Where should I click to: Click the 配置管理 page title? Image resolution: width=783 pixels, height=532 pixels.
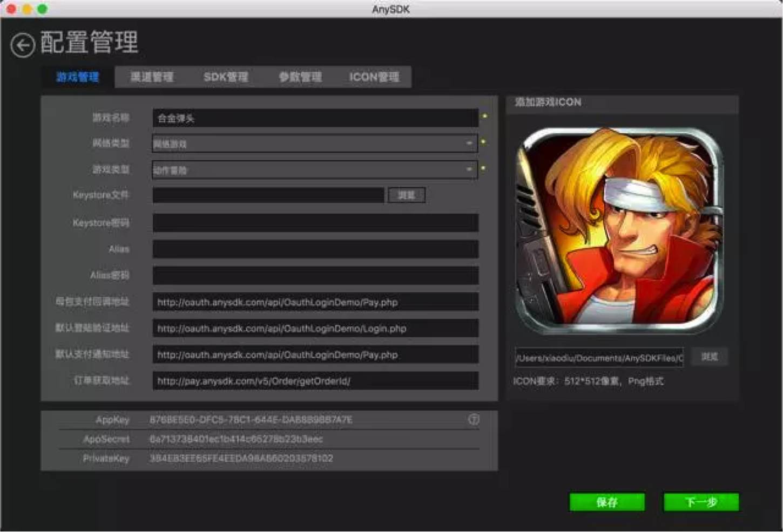coord(89,43)
